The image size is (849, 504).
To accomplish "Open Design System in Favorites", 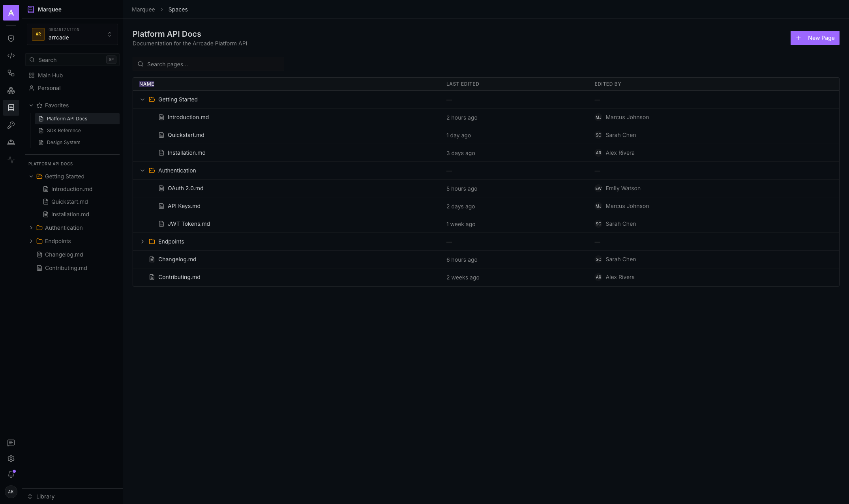I will pos(77,142).
